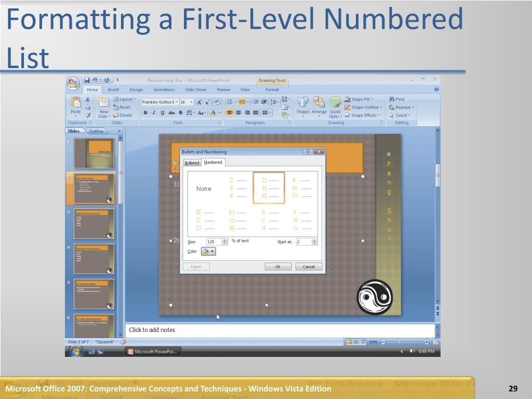Increase the list indent level
Screen dimensions: 532x399
264,102
